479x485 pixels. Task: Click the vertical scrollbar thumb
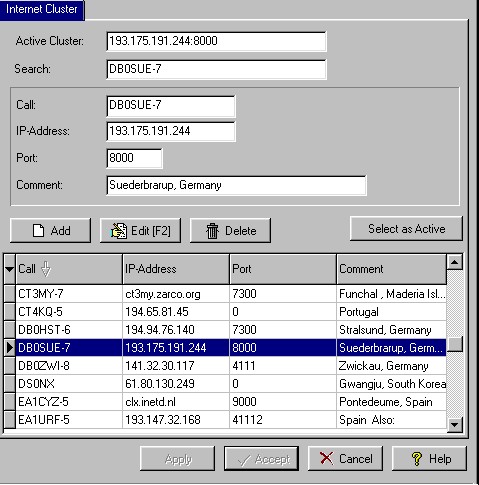click(x=455, y=344)
